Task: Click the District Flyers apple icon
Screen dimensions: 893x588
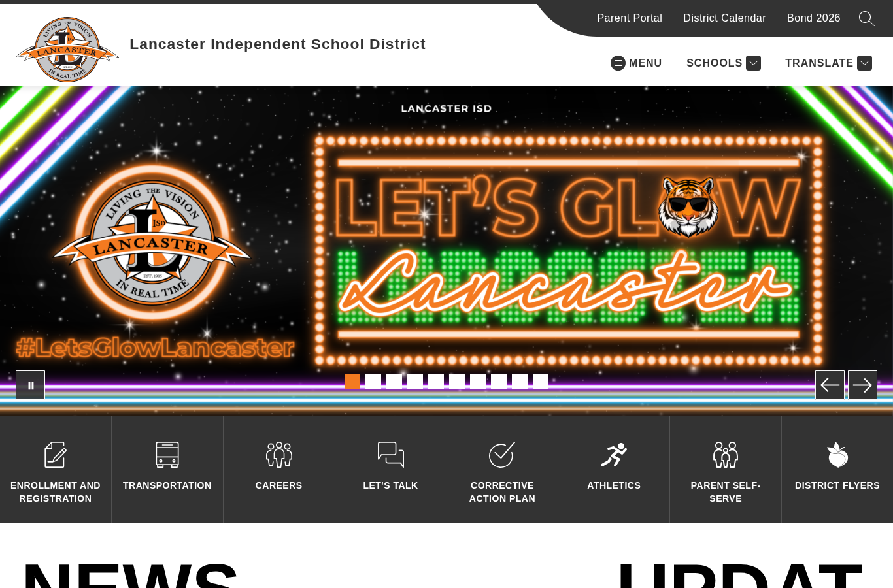Action: pyautogui.click(x=837, y=455)
